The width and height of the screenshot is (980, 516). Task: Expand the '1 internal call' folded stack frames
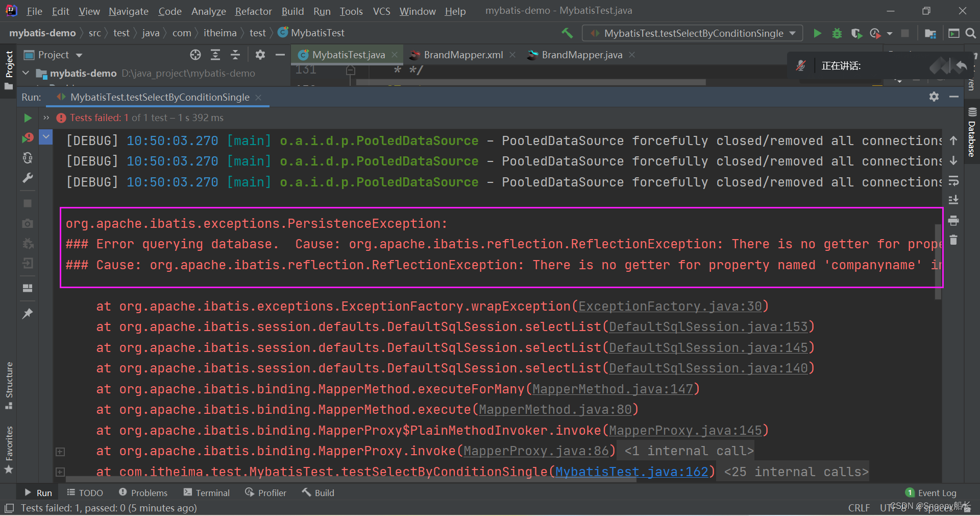pyautogui.click(x=60, y=452)
